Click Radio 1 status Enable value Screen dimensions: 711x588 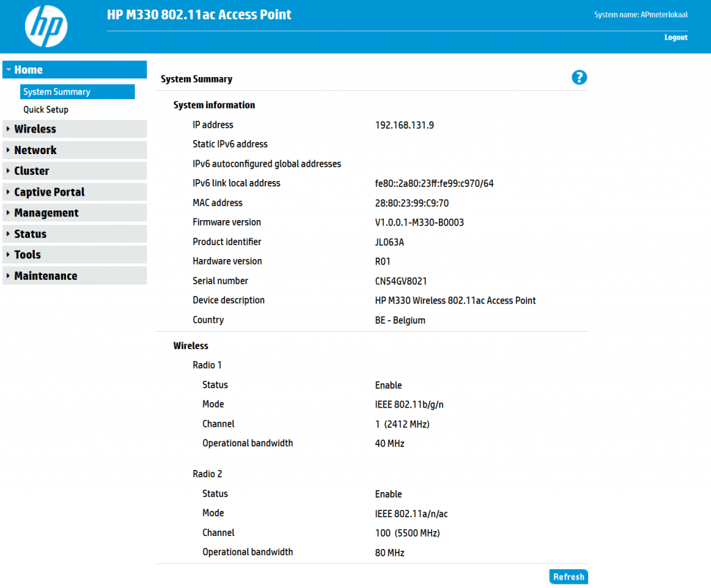tap(388, 385)
